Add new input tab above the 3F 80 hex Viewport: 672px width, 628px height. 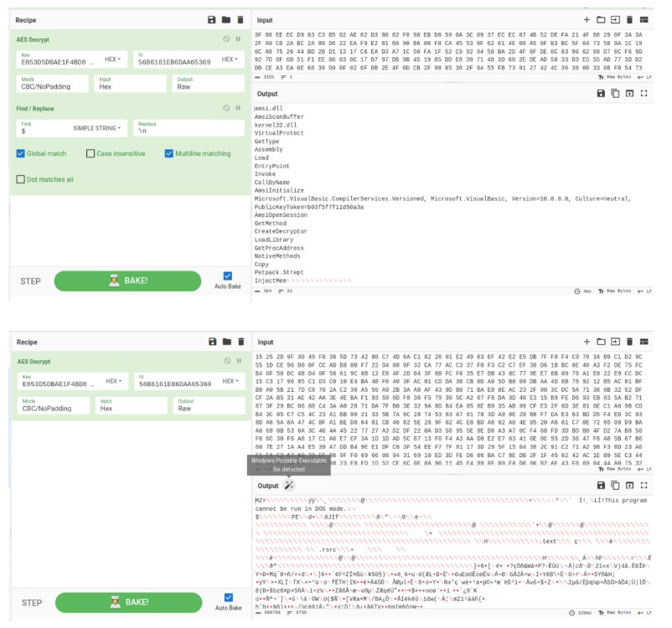pyautogui.click(x=587, y=19)
